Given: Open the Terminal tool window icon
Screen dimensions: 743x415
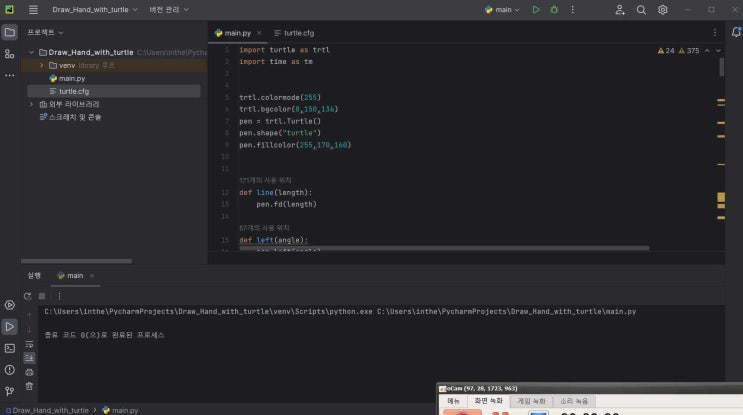Looking at the screenshot, I should 9,348.
